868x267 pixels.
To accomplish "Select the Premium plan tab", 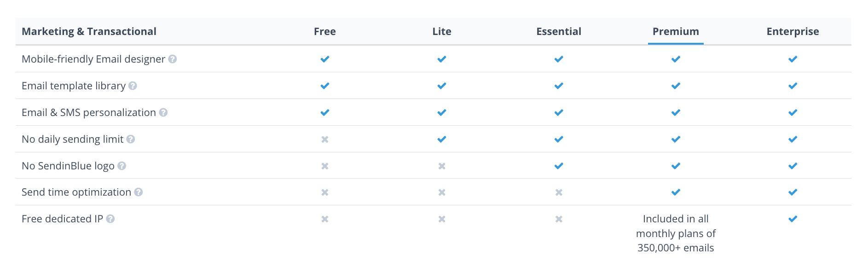I will coord(676,31).
